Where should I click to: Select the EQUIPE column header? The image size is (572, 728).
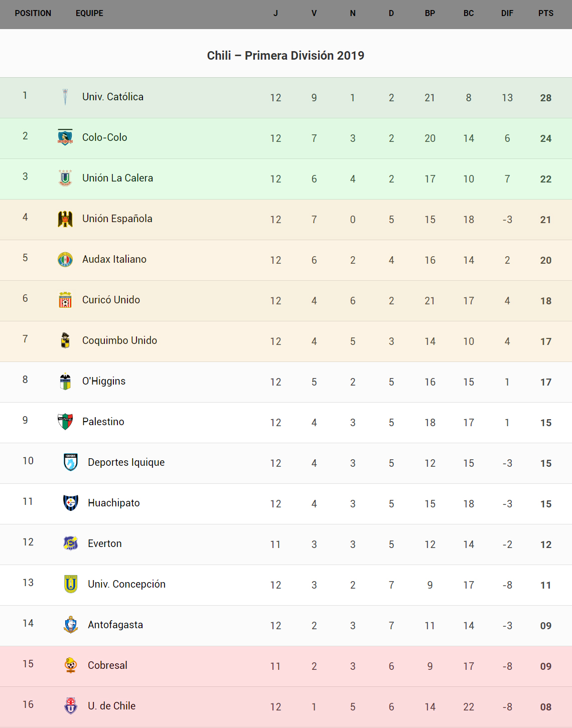click(x=89, y=14)
